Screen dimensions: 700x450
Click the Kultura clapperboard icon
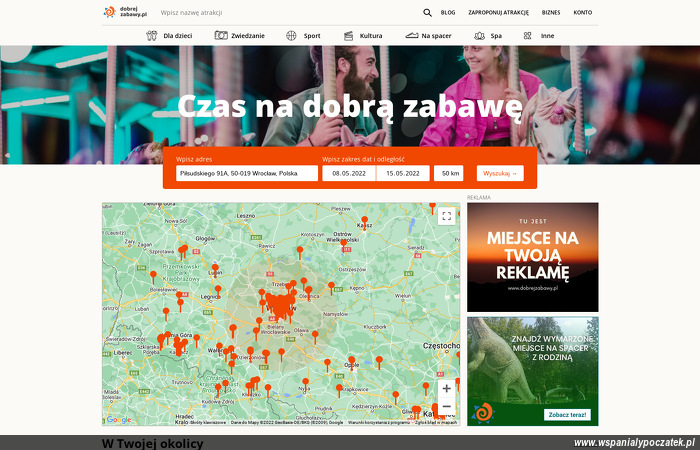coord(349,36)
